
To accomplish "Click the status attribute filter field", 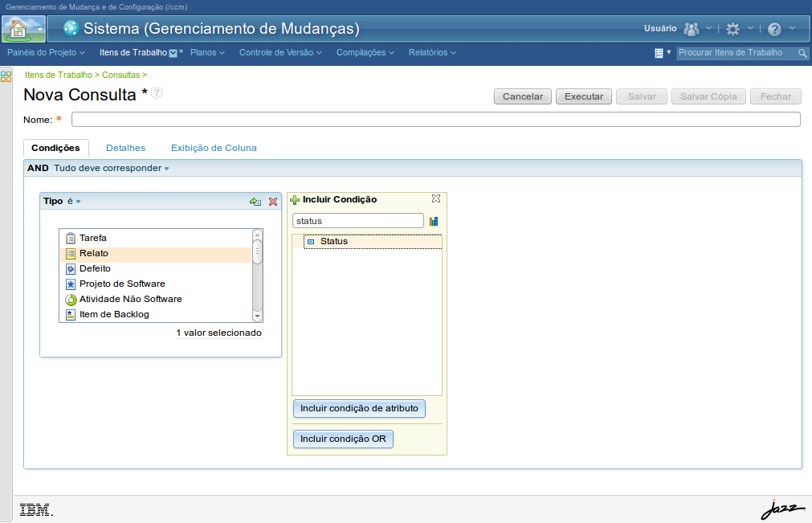I will coord(358,221).
